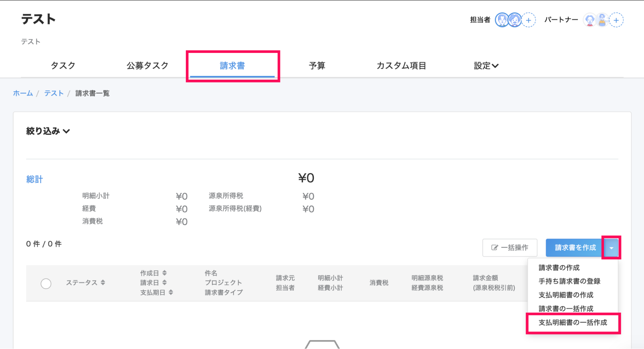Open the 予算 tab
The height and width of the screenshot is (349, 644).
tap(317, 66)
